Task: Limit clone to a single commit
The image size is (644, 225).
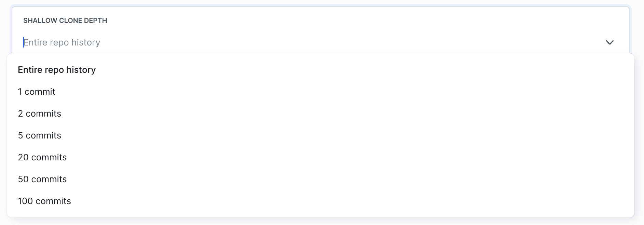Action: [37, 92]
